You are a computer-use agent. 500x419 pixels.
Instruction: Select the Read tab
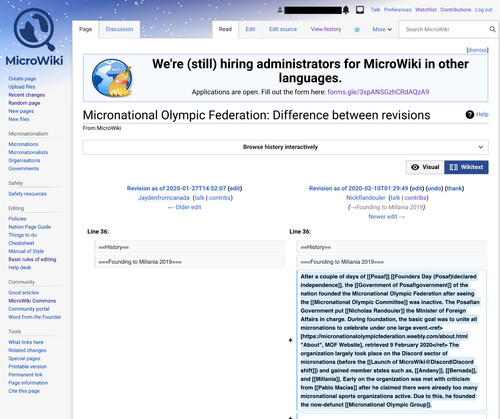pyautogui.click(x=225, y=29)
